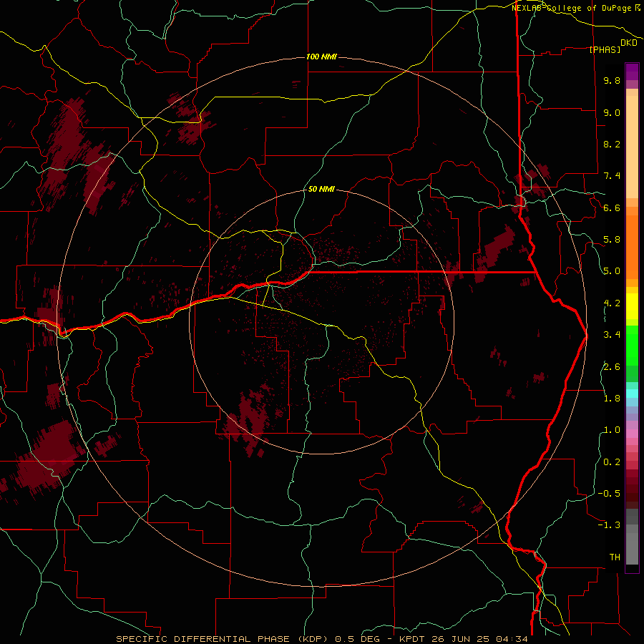This screenshot has height=644, width=644.
Task: Click the -0.5 scale value
Action: (609, 494)
